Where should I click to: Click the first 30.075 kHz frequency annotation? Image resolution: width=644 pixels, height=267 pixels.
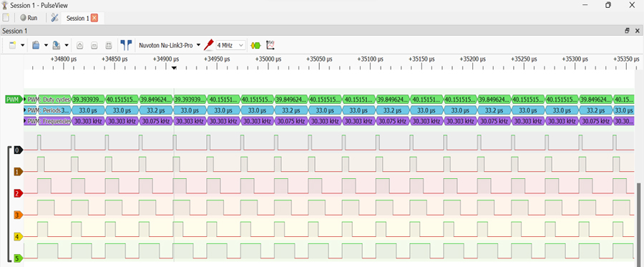tap(157, 121)
